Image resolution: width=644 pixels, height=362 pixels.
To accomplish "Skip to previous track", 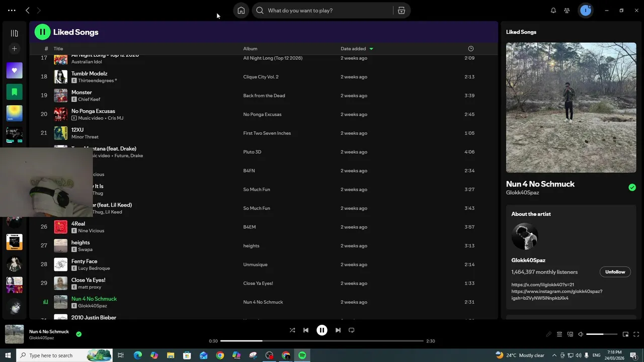I will pyautogui.click(x=306, y=330).
